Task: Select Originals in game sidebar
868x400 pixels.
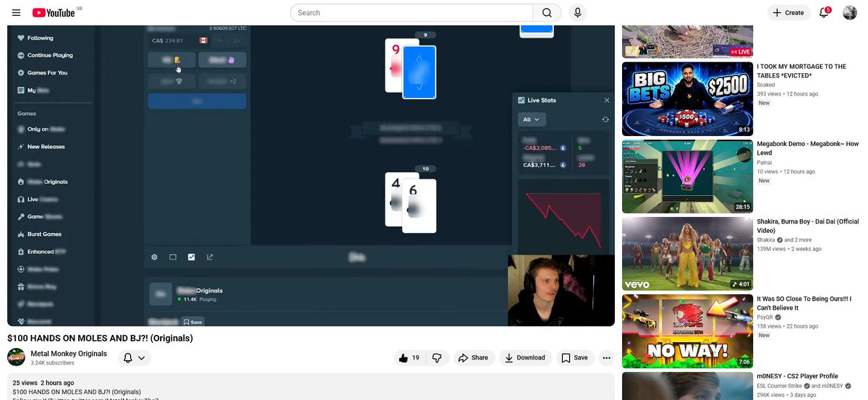Action: (43, 182)
